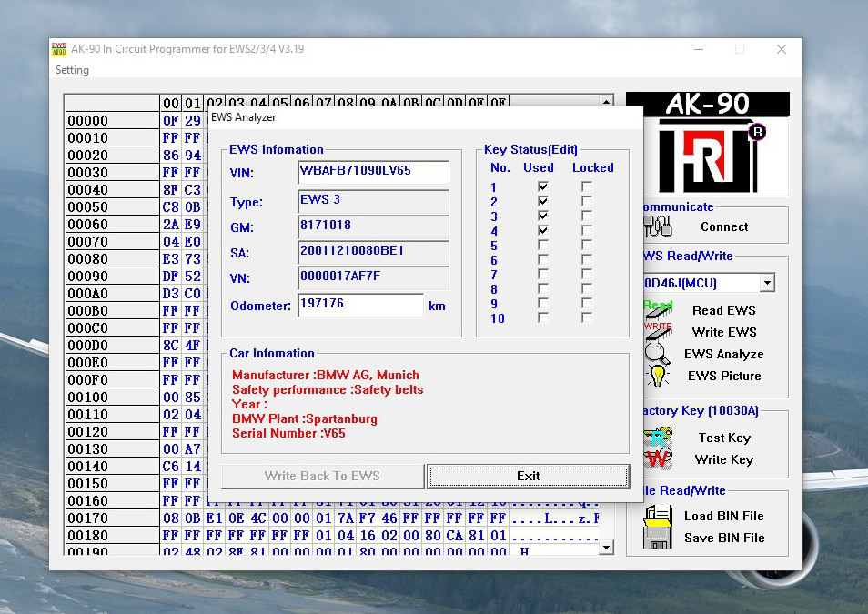The height and width of the screenshot is (614, 868).
Task: Open the 0D46J(MCU) chip type dropdown
Action: coord(767,283)
